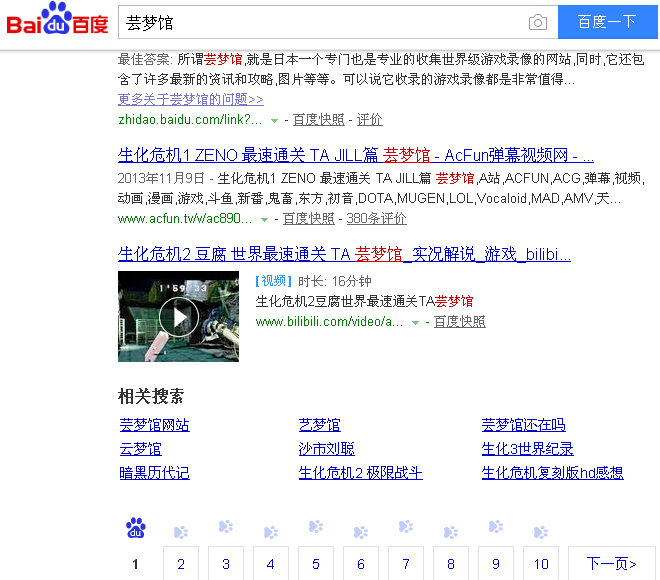The image size is (660, 580).
Task: Go to results page 5
Action: tap(316, 563)
